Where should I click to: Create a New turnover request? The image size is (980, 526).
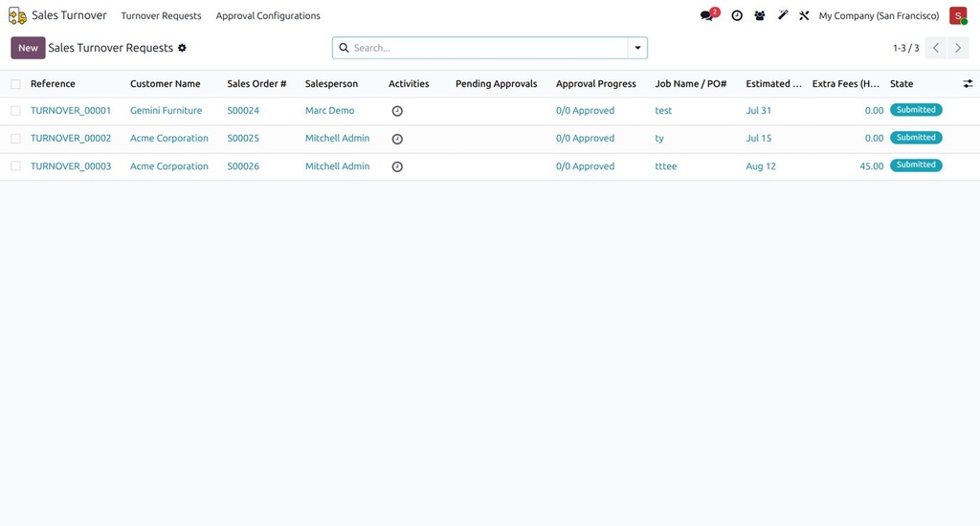[28, 48]
